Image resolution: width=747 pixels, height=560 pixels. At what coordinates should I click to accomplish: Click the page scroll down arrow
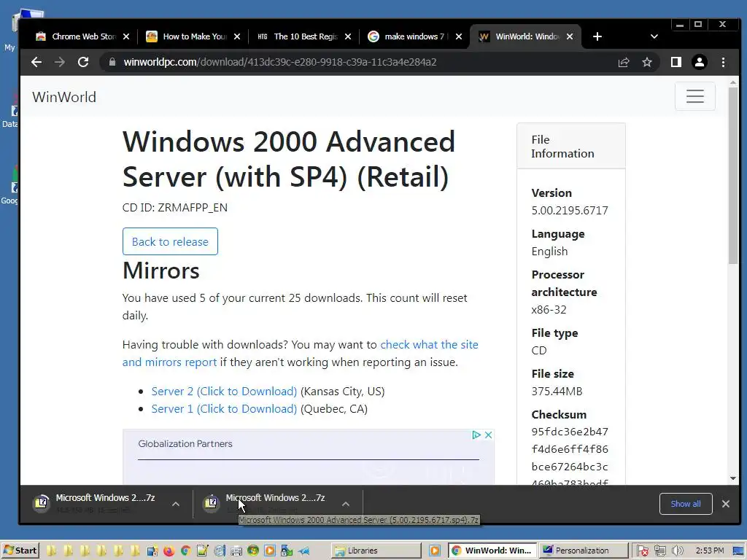pos(733,478)
